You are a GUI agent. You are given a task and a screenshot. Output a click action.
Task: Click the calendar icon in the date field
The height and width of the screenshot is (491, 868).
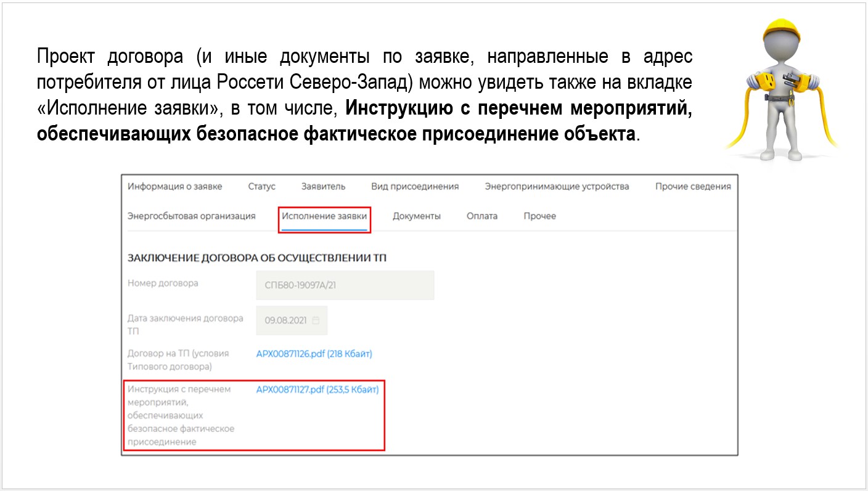click(x=316, y=320)
